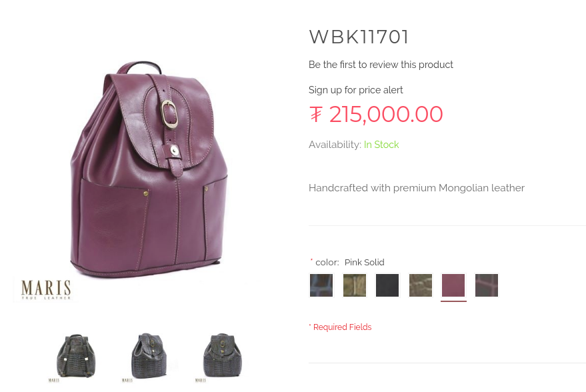The height and width of the screenshot is (392, 586).
Task: Click 'Sign up for price alert' link
Action: pyautogui.click(x=355, y=90)
